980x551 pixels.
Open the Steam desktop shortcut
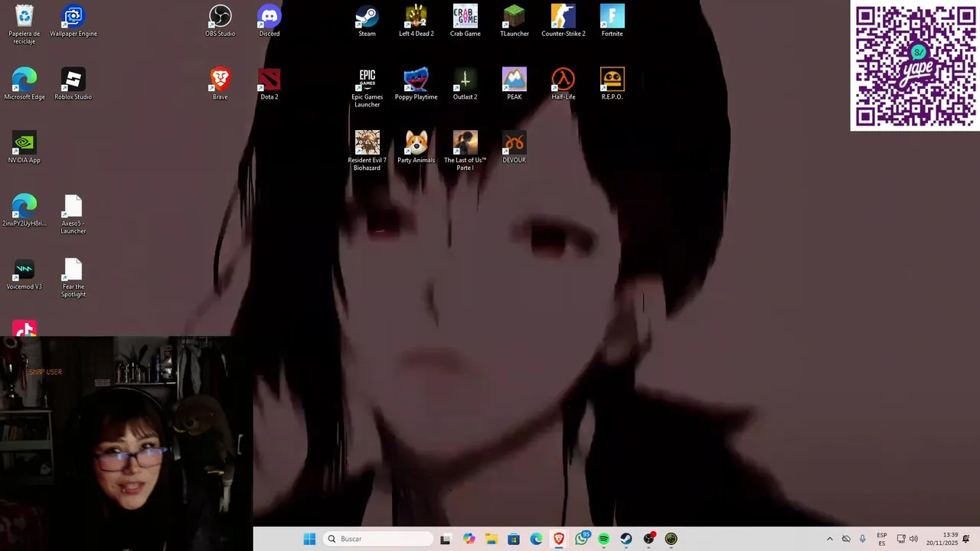pyautogui.click(x=367, y=21)
